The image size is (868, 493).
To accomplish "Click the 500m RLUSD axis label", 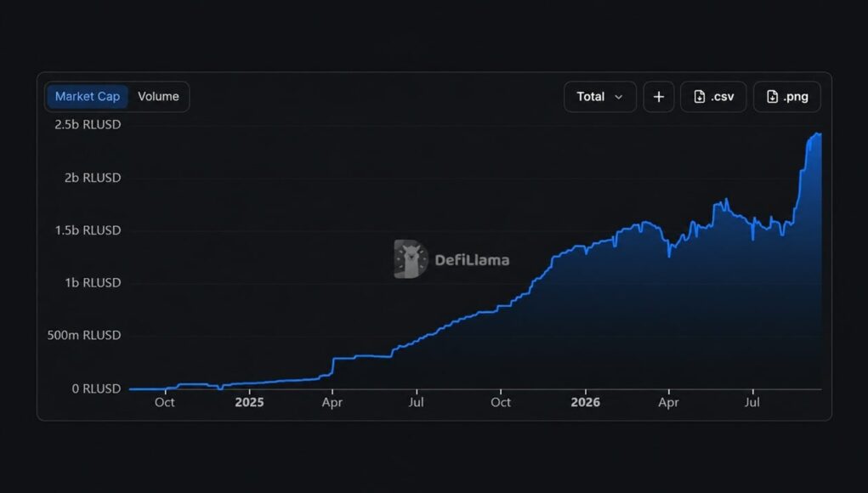I will [84, 335].
